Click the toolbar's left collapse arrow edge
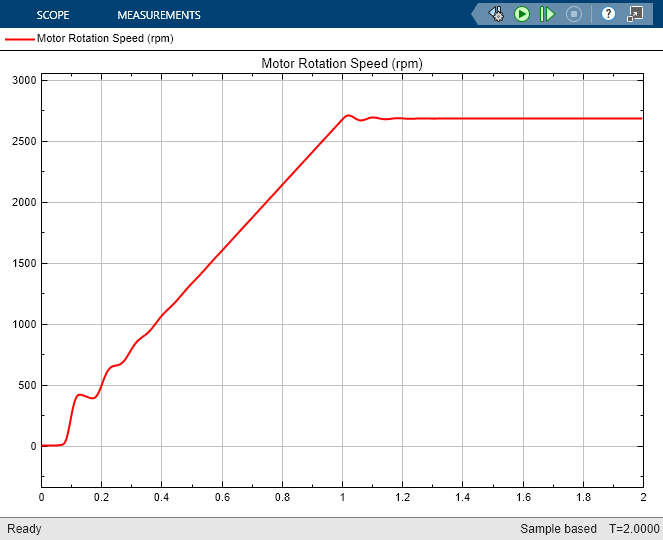This screenshot has height=540, width=663. point(475,14)
